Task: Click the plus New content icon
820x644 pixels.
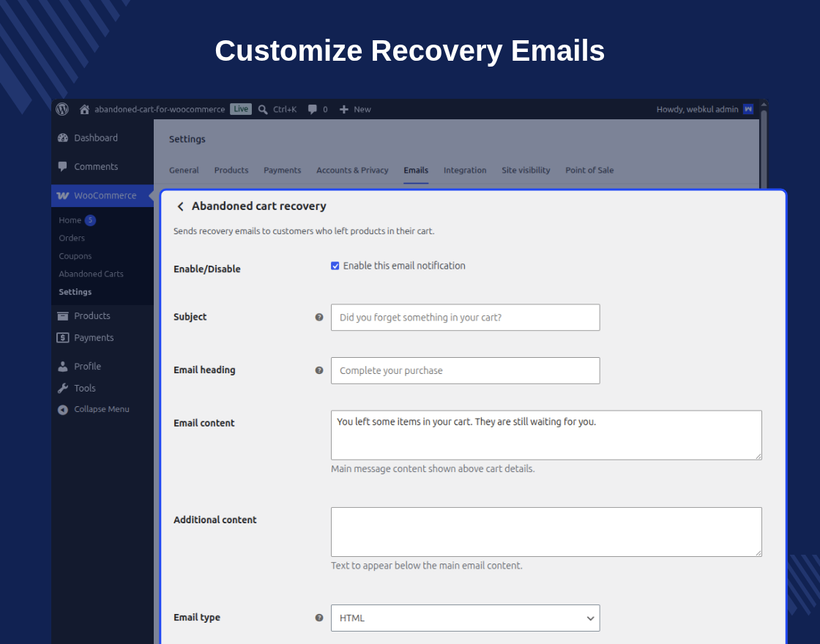Action: point(343,109)
